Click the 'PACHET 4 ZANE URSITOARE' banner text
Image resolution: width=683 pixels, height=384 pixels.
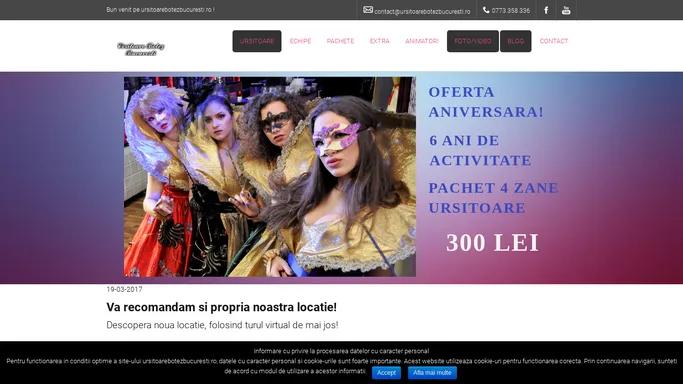[493, 198]
